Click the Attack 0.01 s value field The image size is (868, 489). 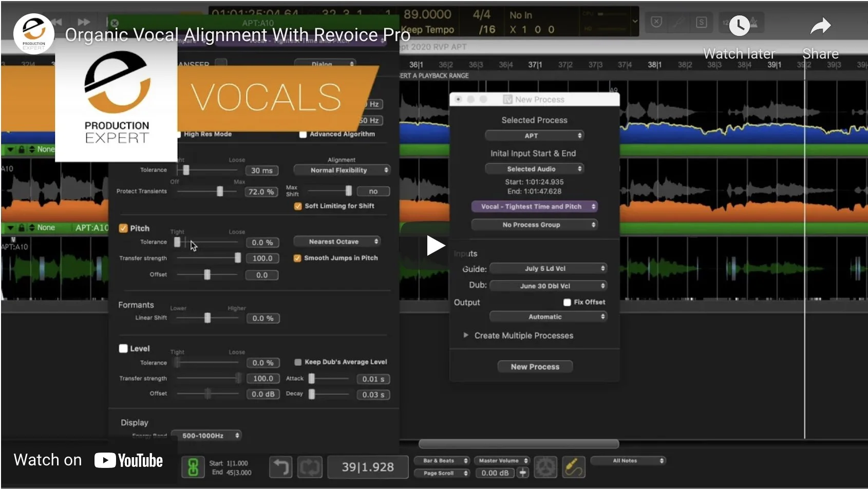click(x=373, y=379)
